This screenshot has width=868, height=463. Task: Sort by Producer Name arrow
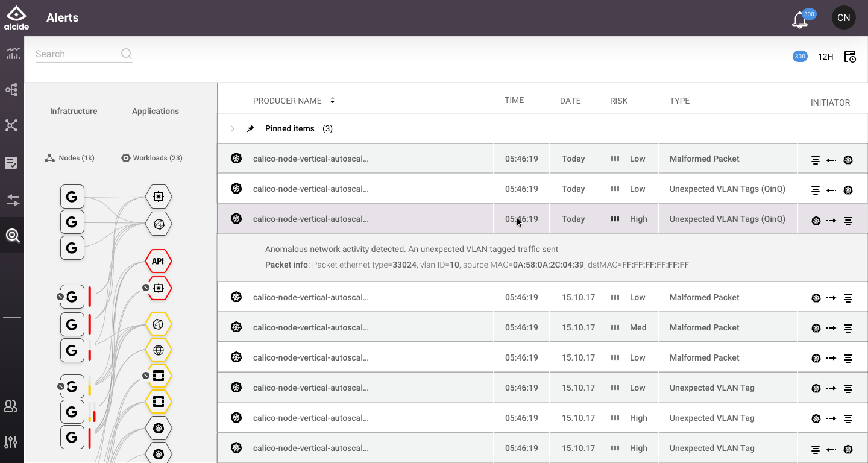(x=332, y=101)
